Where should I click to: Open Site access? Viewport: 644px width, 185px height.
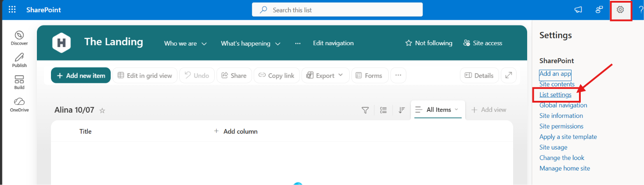click(483, 43)
